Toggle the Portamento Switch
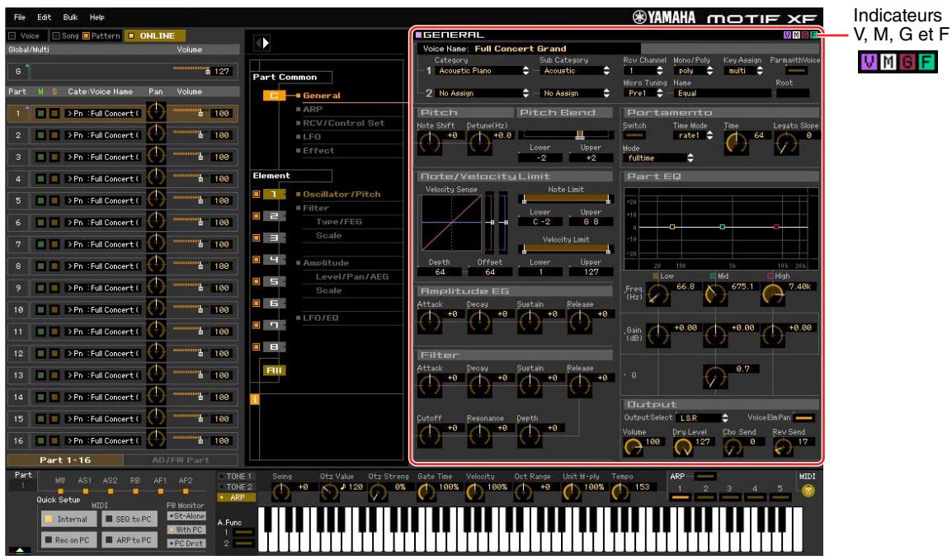This screenshot has width=952, height=560. click(635, 135)
